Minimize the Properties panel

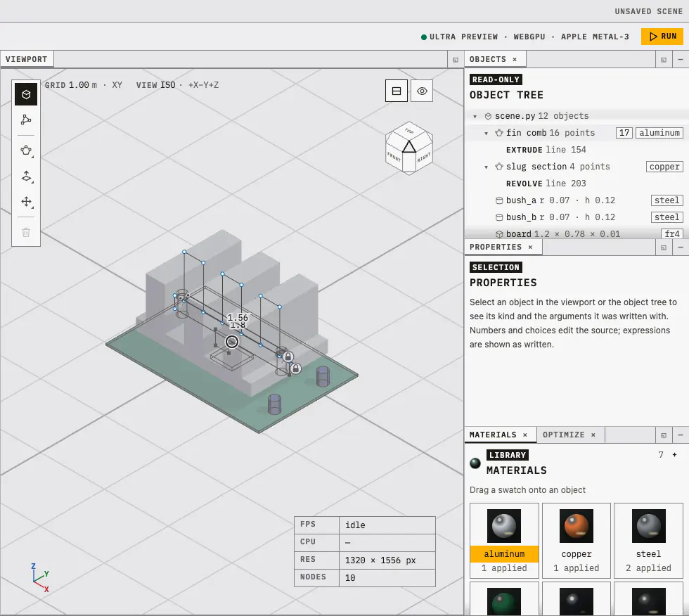[x=681, y=248]
